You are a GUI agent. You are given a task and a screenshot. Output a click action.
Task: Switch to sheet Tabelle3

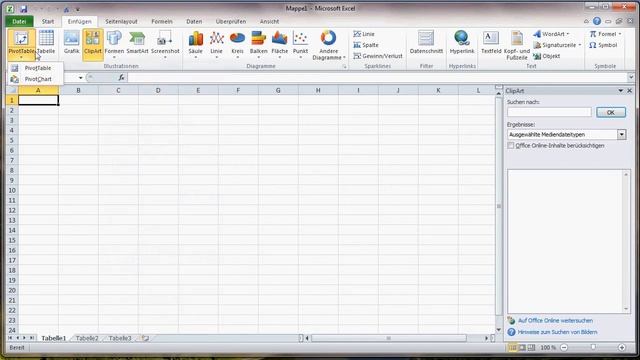coord(120,338)
